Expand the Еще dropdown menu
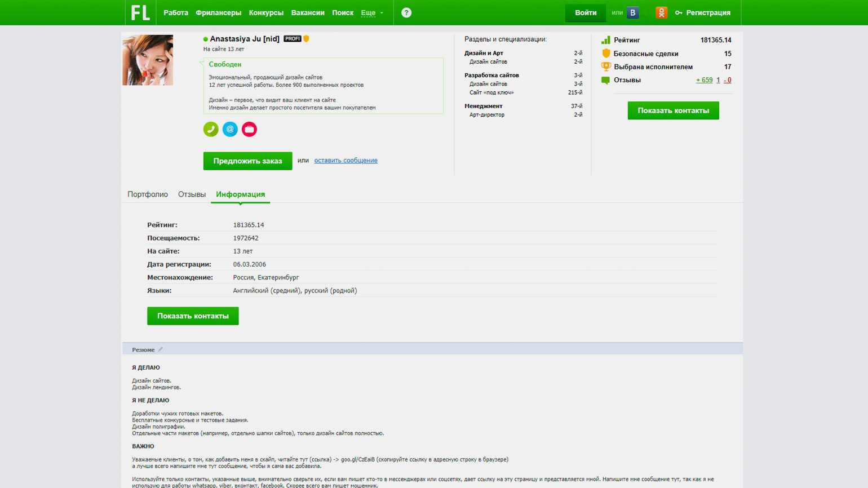Screen dimensions: 868x488 pos(371,12)
